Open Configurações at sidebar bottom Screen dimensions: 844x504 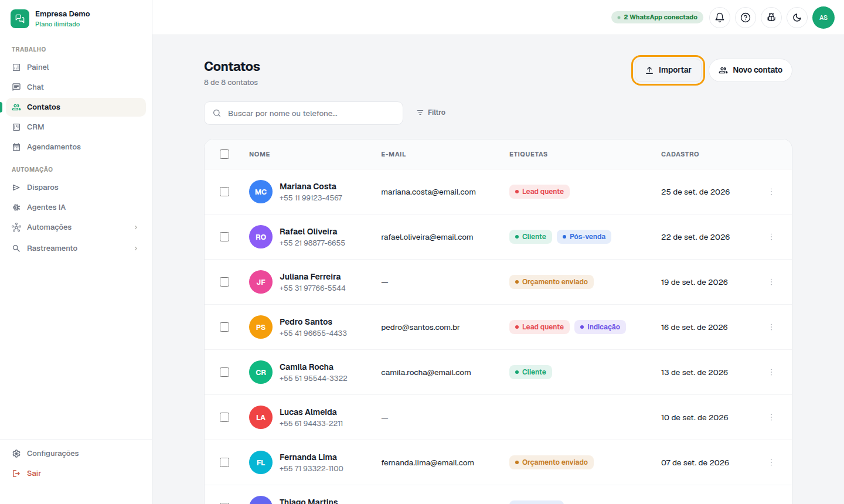coord(76,454)
